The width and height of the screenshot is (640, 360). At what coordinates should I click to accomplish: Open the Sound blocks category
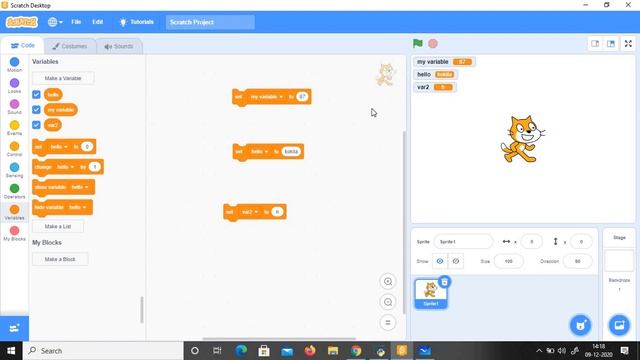pyautogui.click(x=14, y=107)
